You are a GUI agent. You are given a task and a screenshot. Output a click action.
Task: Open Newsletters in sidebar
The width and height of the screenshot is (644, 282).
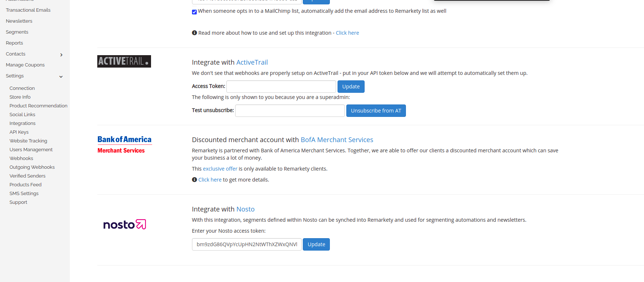pos(19,21)
